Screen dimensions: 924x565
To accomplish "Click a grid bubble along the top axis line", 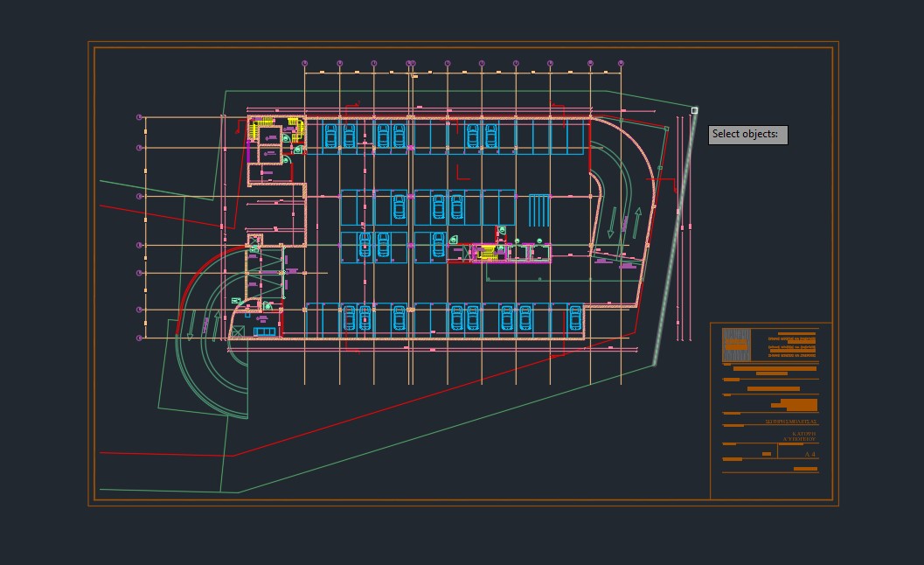I will [x=411, y=63].
